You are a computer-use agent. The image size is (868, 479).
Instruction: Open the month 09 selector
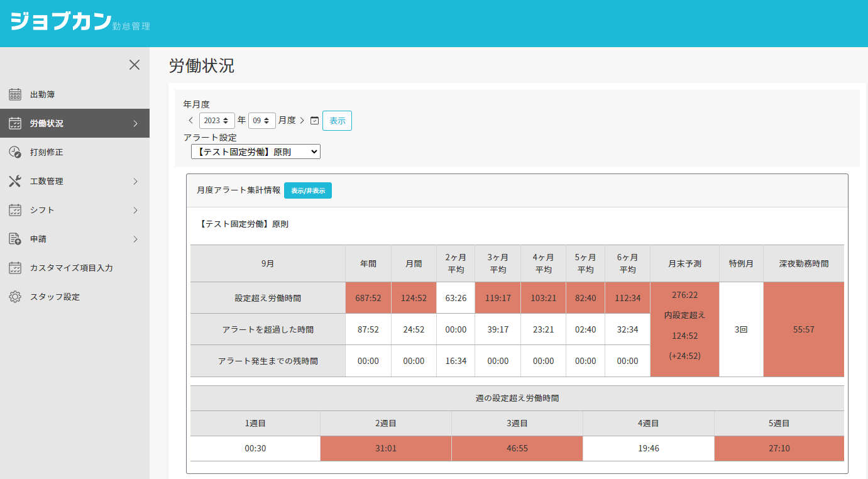coord(261,121)
